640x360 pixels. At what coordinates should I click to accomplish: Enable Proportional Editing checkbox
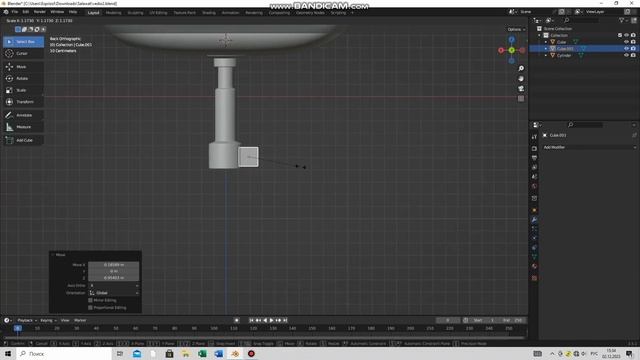pyautogui.click(x=91, y=307)
